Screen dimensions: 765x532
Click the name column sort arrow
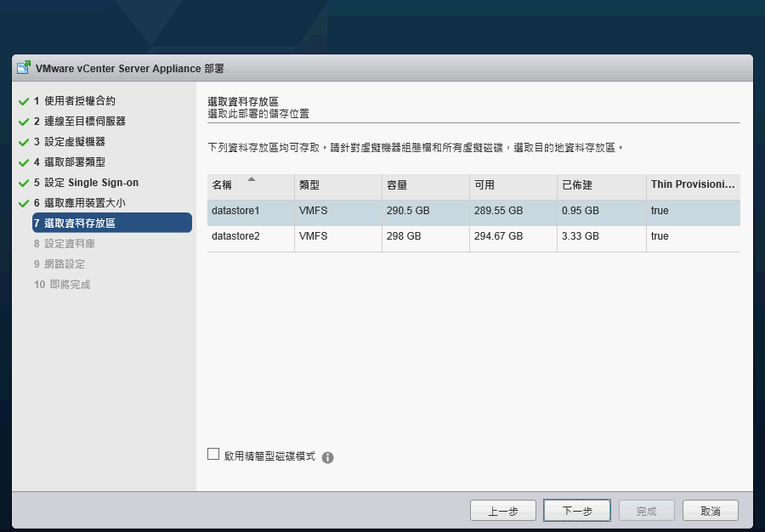(x=252, y=179)
